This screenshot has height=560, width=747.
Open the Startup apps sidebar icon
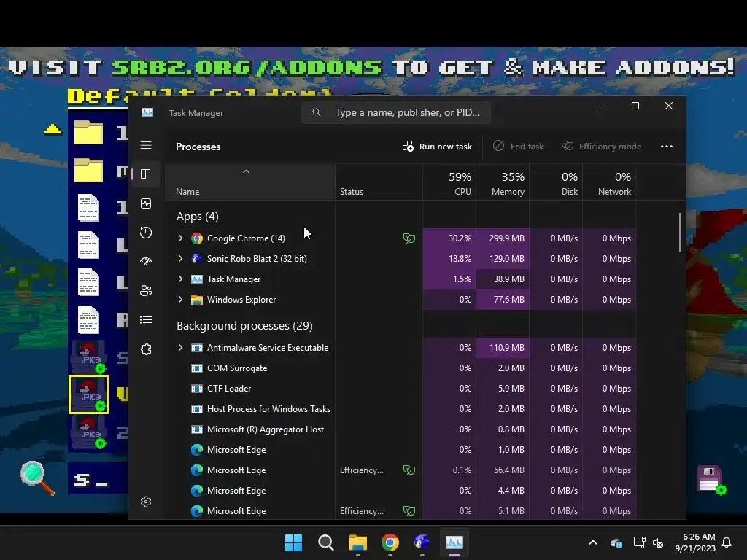coord(146,262)
